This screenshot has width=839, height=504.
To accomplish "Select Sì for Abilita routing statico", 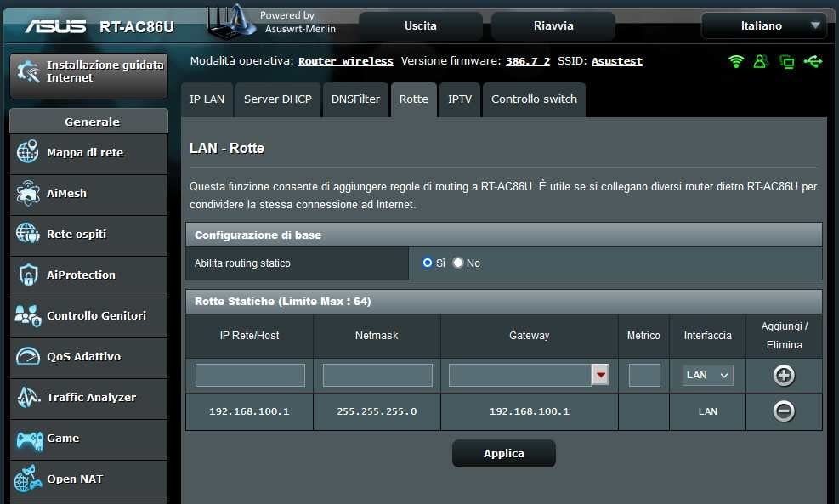I will pyautogui.click(x=428, y=263).
